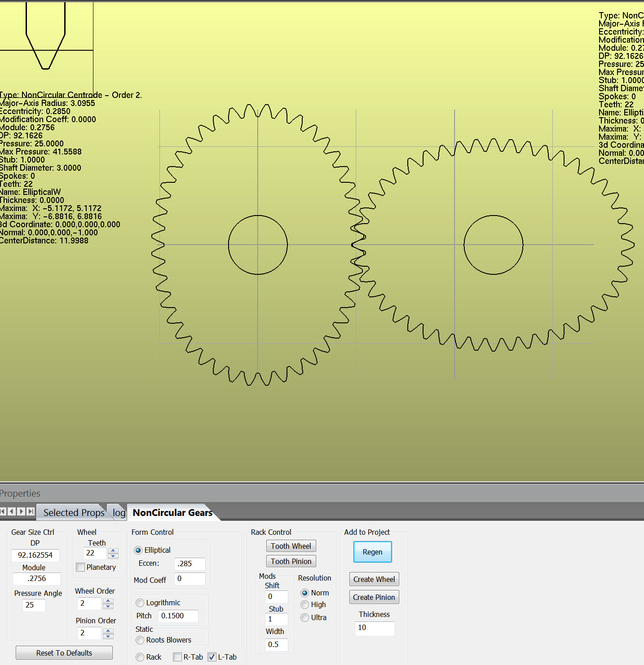Uncheck the L-Tab checkbox
Screen dimensions: 644x665
point(212,657)
